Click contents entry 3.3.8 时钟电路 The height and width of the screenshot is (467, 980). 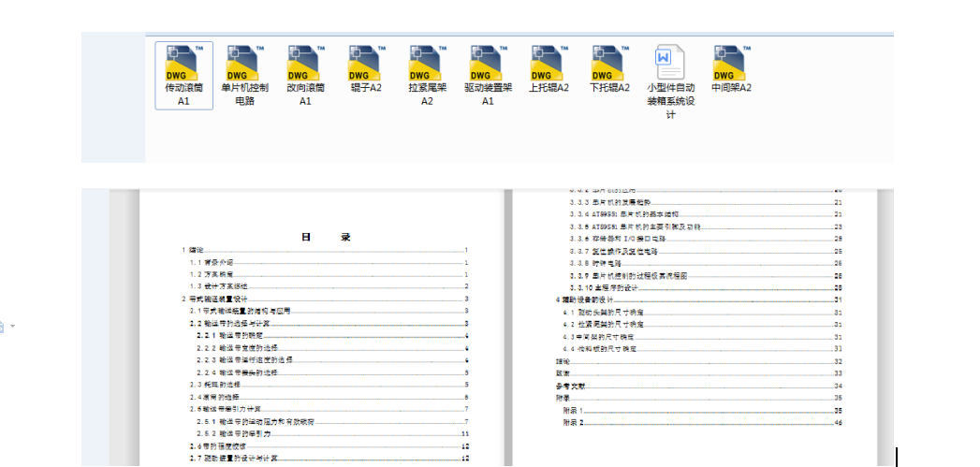706,263
